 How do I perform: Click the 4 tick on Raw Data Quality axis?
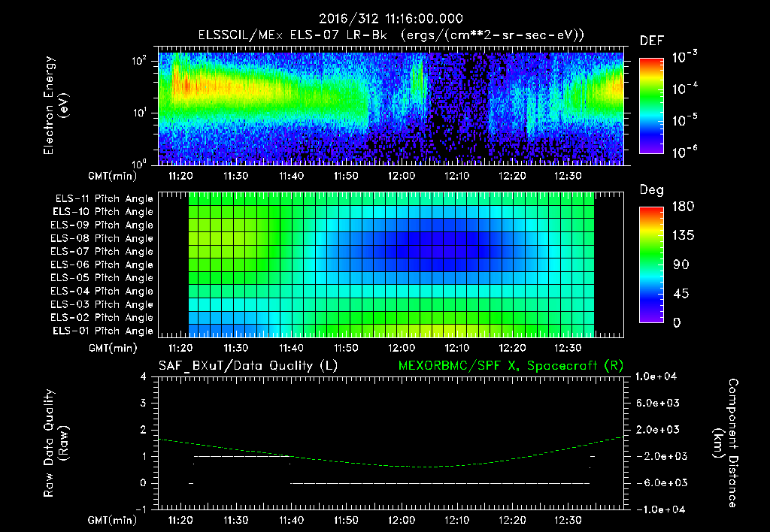coord(144,376)
